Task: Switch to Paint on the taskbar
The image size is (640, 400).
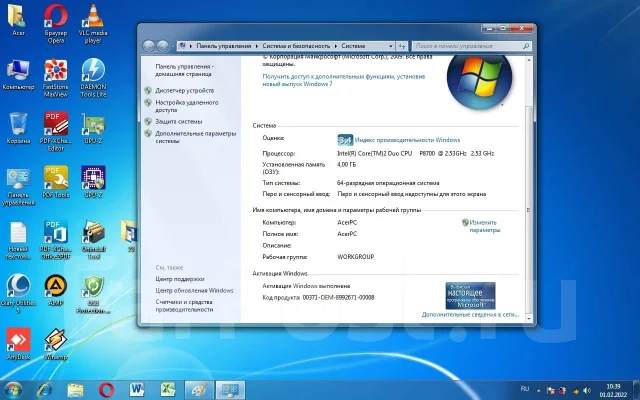Action: 199,390
